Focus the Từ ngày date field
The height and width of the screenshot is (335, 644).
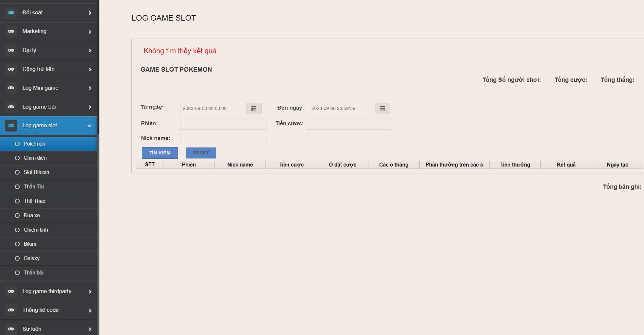click(213, 109)
